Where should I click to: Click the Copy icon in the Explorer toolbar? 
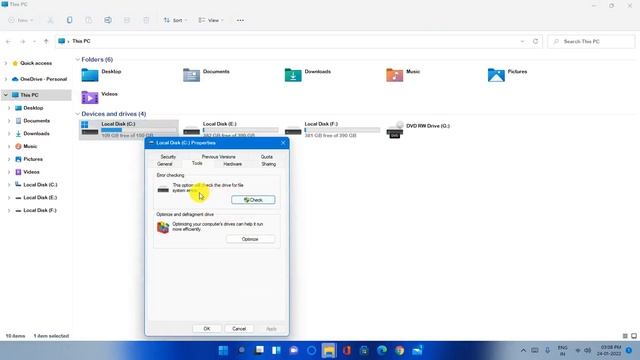pos(69,20)
